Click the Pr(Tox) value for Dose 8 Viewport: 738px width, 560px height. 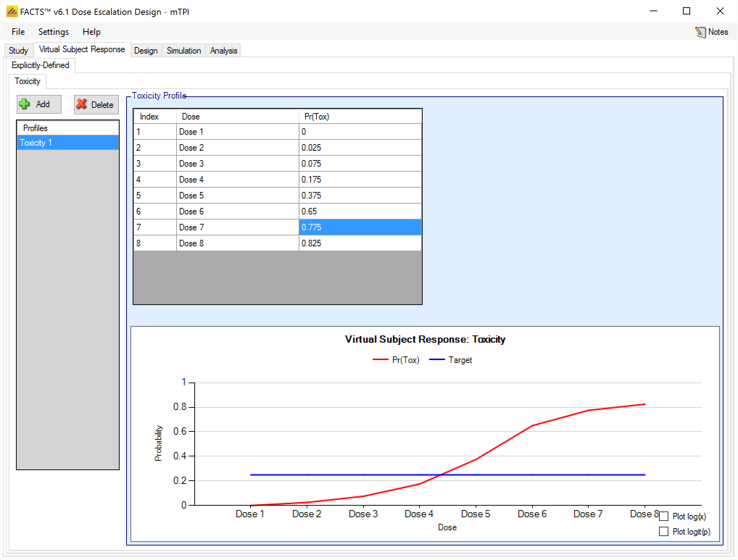(360, 243)
